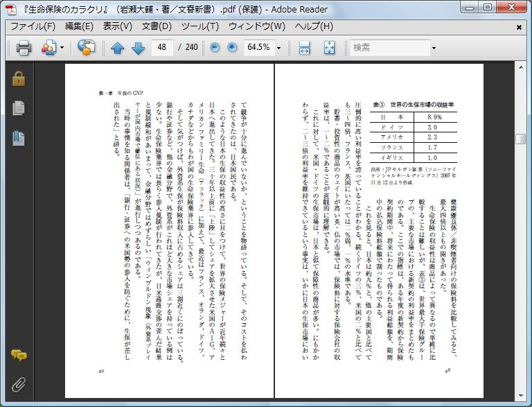This screenshot has width=532, height=407.
Task: Click the table value 1.0
Action: (x=432, y=157)
